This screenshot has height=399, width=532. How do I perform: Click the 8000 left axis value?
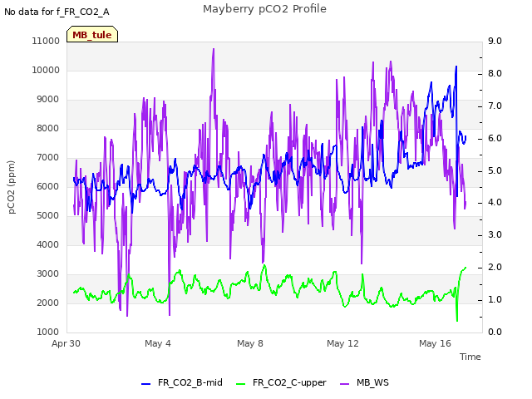coord(48,128)
